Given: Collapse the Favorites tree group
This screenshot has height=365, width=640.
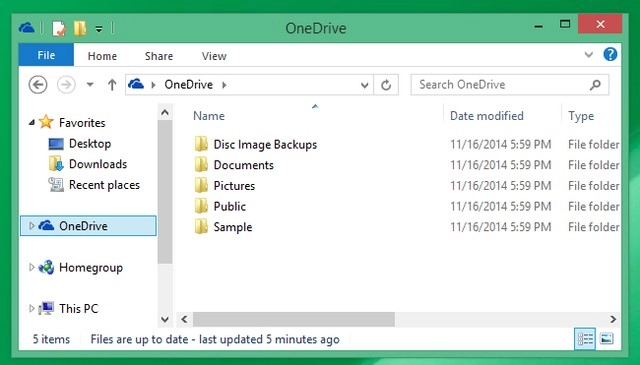Looking at the screenshot, I should click(31, 122).
